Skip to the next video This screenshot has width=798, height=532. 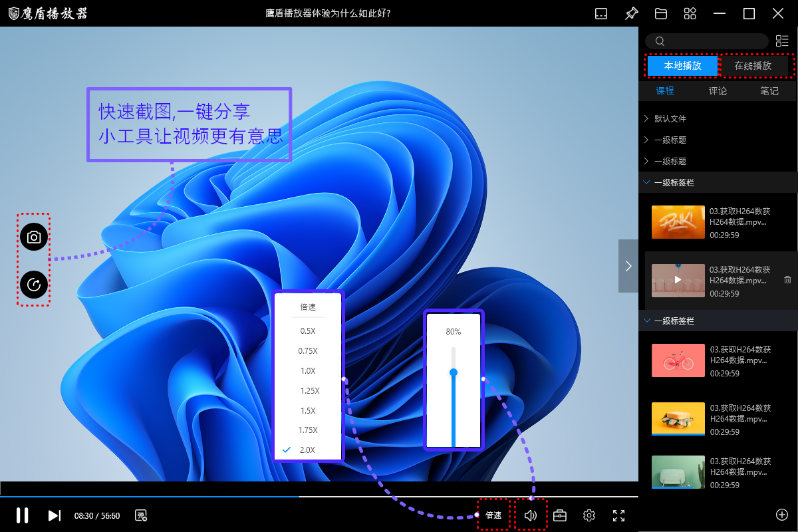55,515
